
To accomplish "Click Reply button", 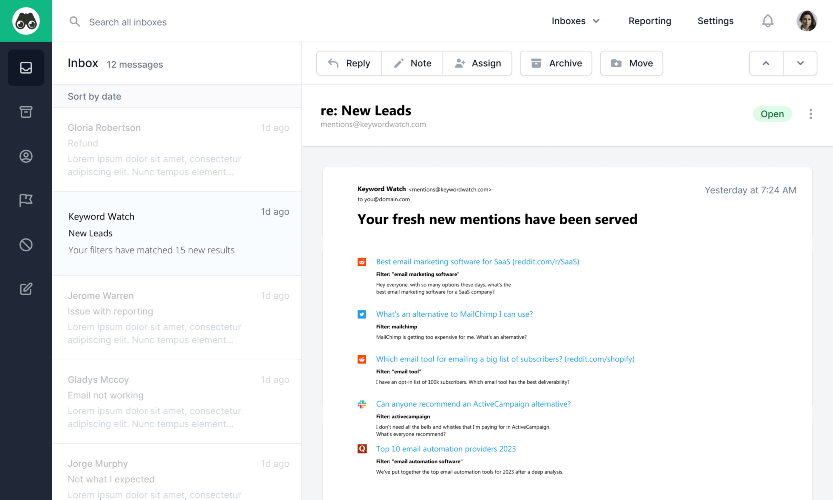I will [x=349, y=63].
